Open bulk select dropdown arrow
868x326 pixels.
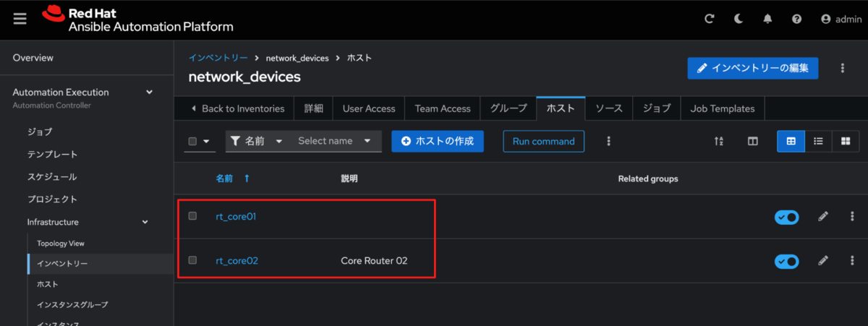coord(207,142)
